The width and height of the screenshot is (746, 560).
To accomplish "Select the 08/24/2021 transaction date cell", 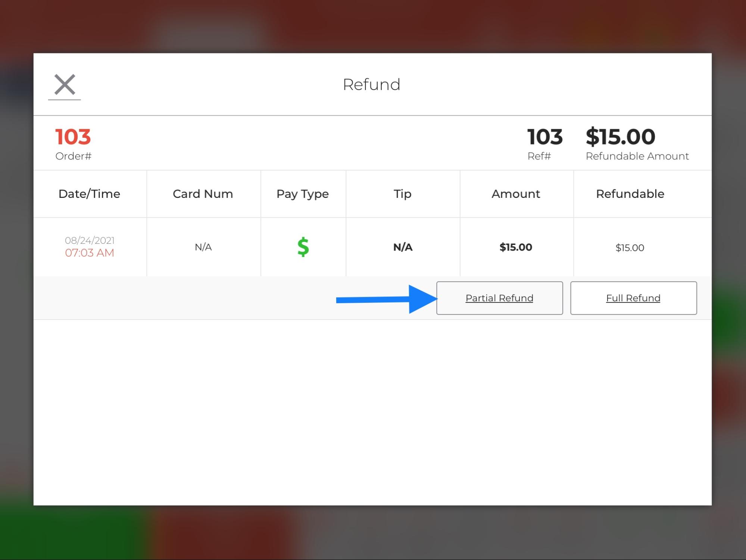I will (x=90, y=240).
